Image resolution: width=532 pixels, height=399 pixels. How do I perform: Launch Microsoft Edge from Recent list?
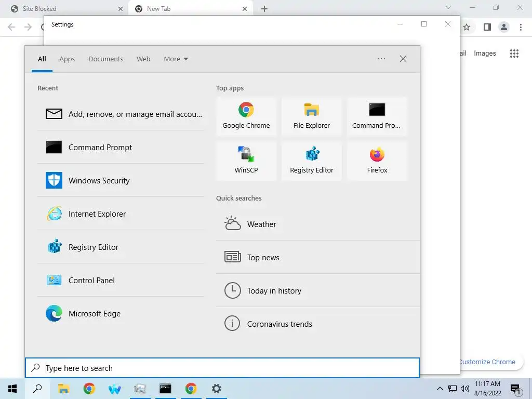[x=121, y=313]
